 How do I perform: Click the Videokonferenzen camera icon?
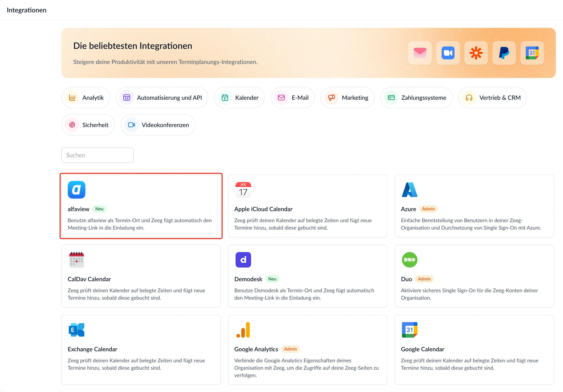(131, 125)
